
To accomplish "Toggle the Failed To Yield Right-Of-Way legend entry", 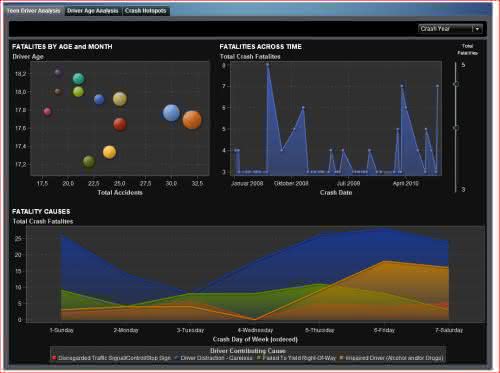I will point(296,358).
